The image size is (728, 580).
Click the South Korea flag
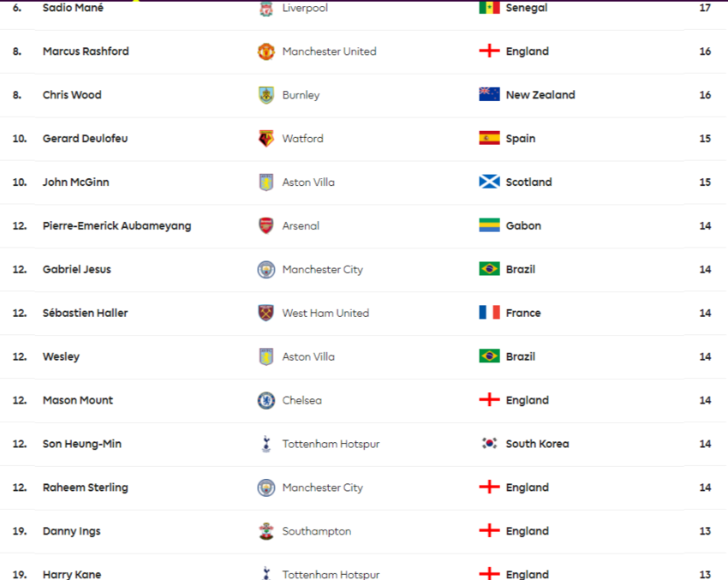click(489, 444)
